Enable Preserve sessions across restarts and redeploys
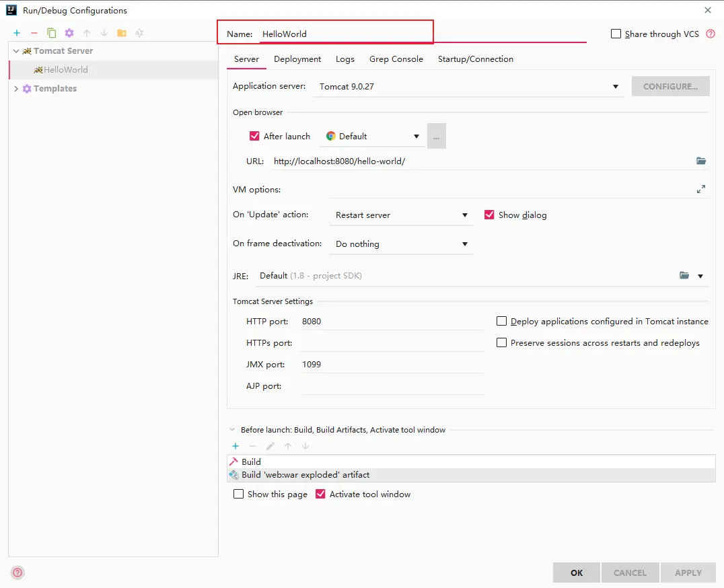This screenshot has height=588, width=724. point(501,342)
